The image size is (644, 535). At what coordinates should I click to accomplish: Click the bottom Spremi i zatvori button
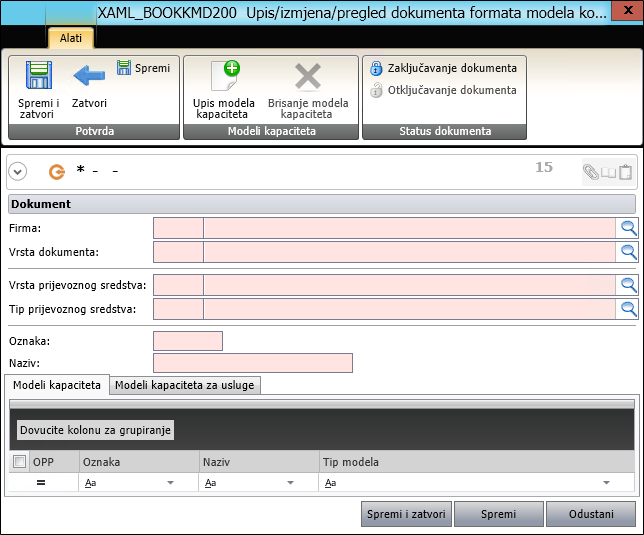click(406, 514)
